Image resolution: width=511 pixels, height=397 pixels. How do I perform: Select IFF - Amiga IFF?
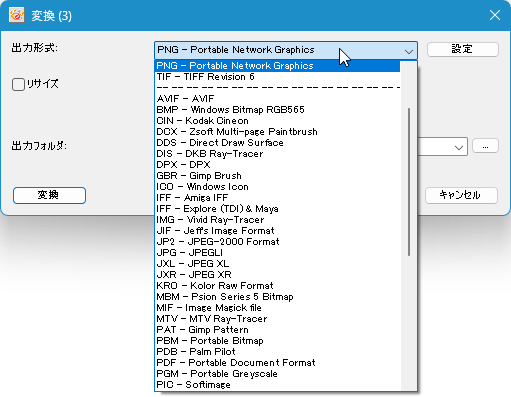coord(278,198)
